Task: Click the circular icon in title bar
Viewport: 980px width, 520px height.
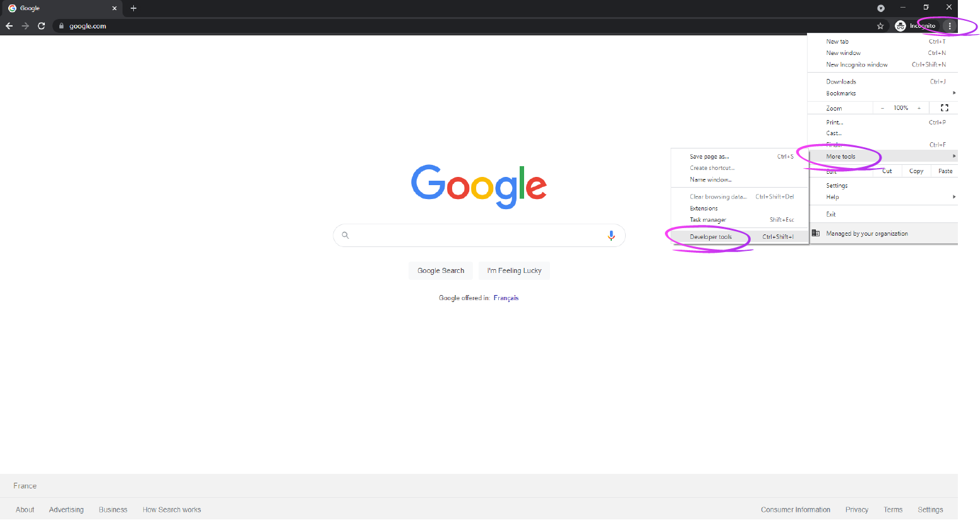Action: [881, 8]
